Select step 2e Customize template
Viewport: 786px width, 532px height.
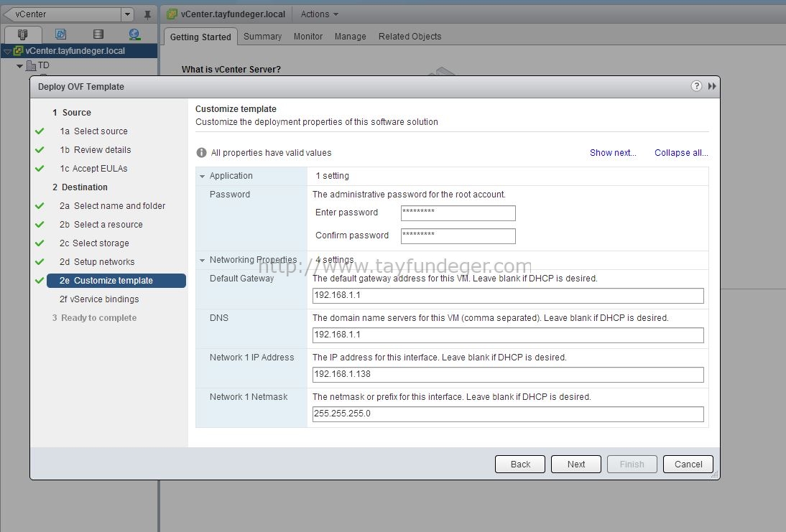[116, 281]
